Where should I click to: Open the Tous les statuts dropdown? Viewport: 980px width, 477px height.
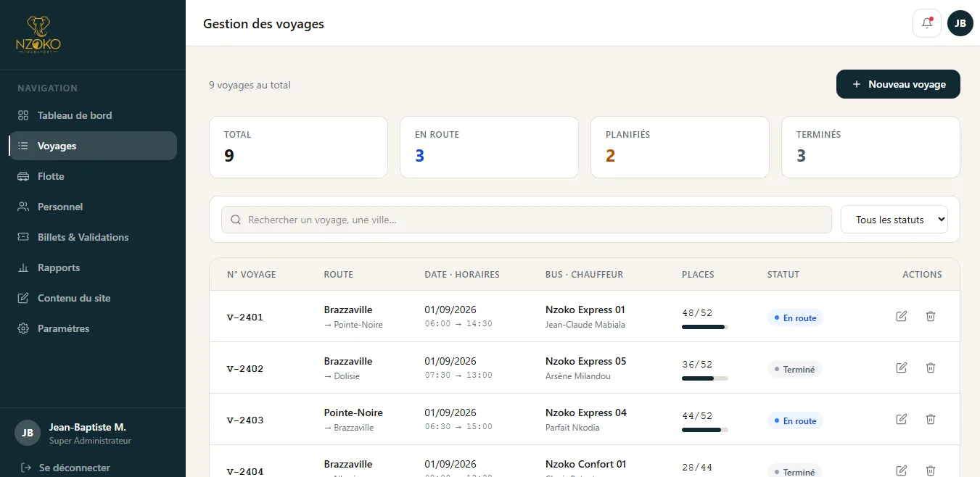(x=894, y=220)
